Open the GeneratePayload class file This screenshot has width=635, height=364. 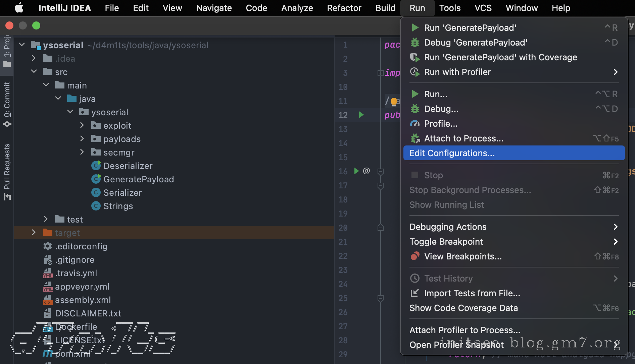pyautogui.click(x=138, y=179)
